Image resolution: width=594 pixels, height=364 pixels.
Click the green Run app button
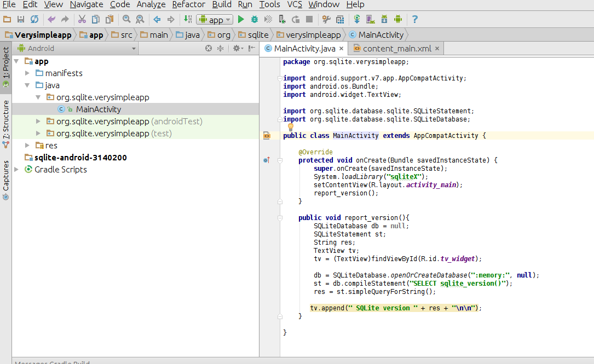tap(241, 20)
